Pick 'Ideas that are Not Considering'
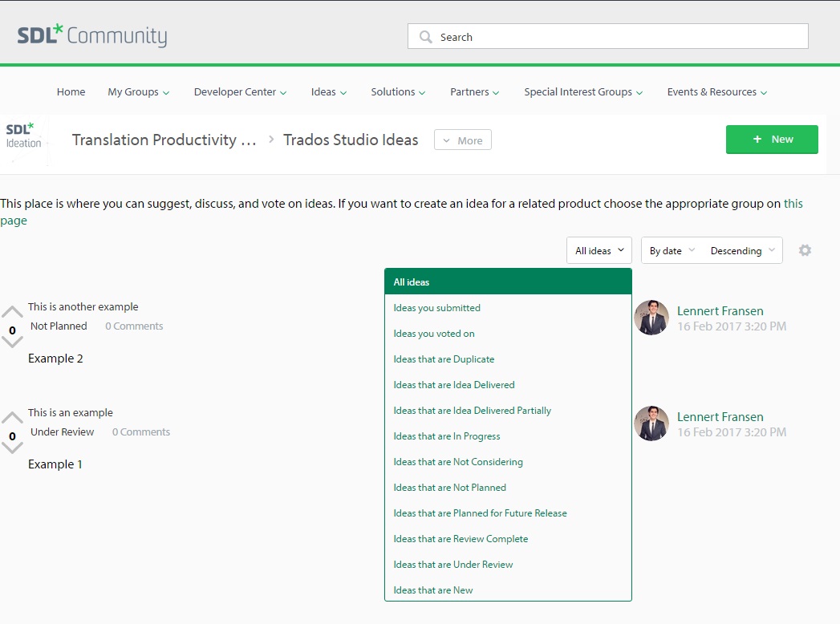Image resolution: width=840 pixels, height=624 pixels. pos(508,462)
